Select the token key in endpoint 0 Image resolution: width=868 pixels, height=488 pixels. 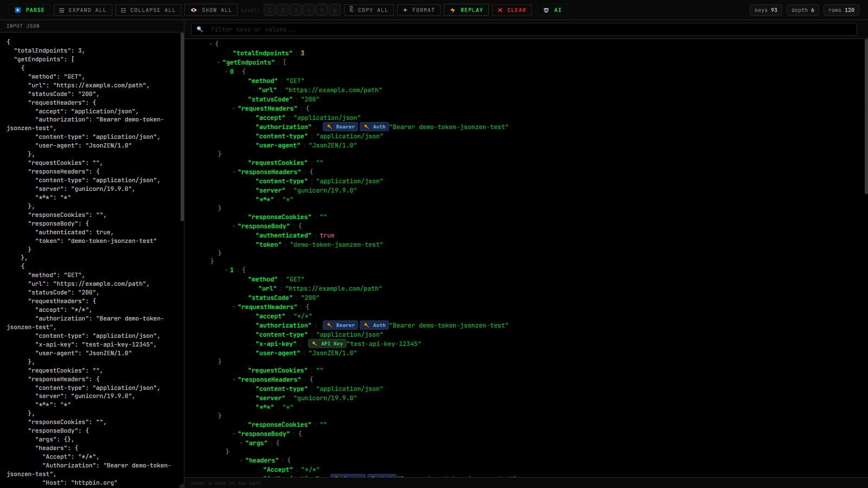coord(269,245)
